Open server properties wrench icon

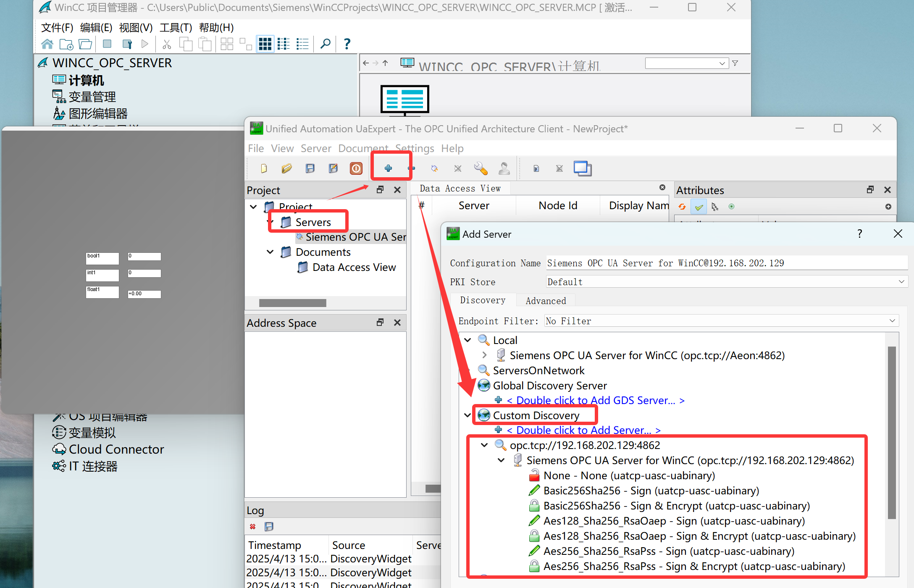[x=481, y=168]
